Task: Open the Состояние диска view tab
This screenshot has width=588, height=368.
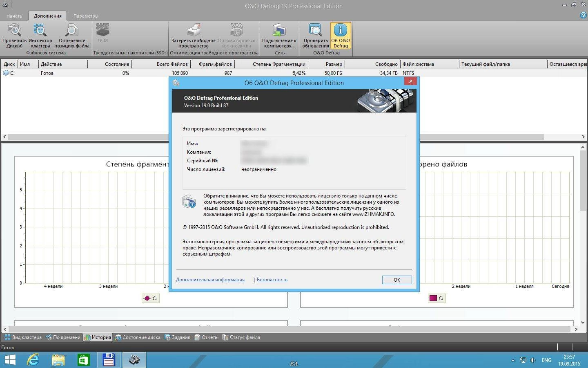Action: click(138, 337)
